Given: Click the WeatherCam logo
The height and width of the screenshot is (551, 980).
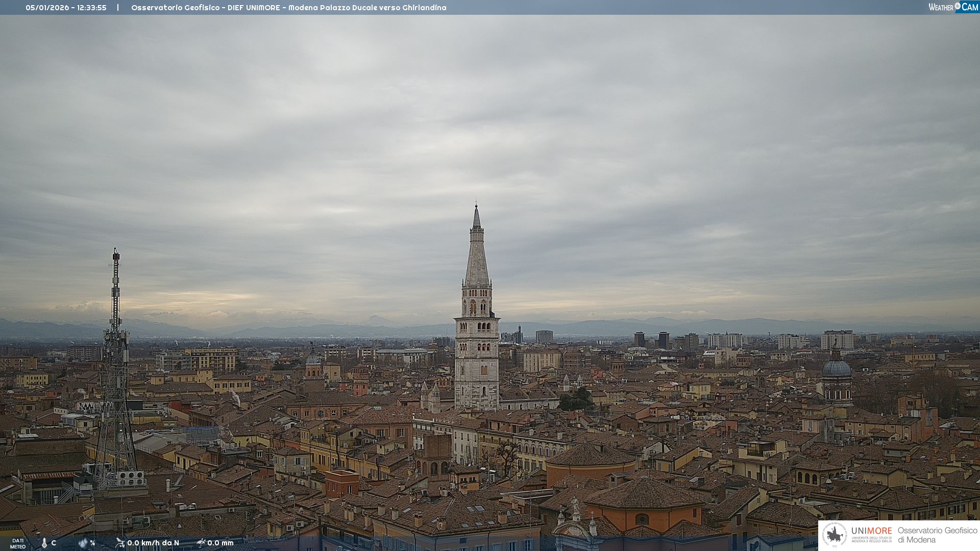Looking at the screenshot, I should (x=953, y=7).
